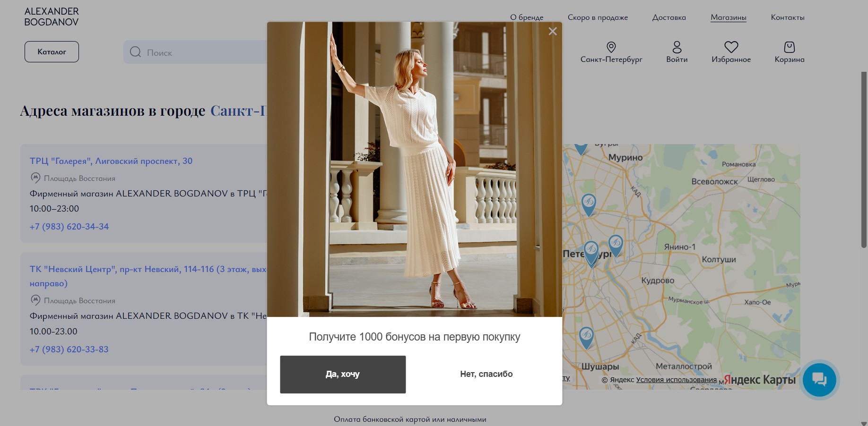This screenshot has width=868, height=426.
Task: Navigate to the Контакты page
Action: tap(787, 17)
